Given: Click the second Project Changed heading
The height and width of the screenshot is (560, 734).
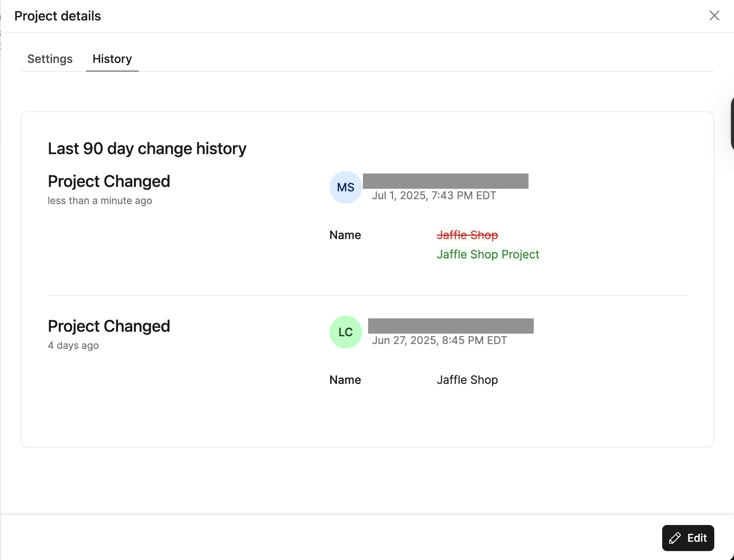Looking at the screenshot, I should (x=108, y=326).
